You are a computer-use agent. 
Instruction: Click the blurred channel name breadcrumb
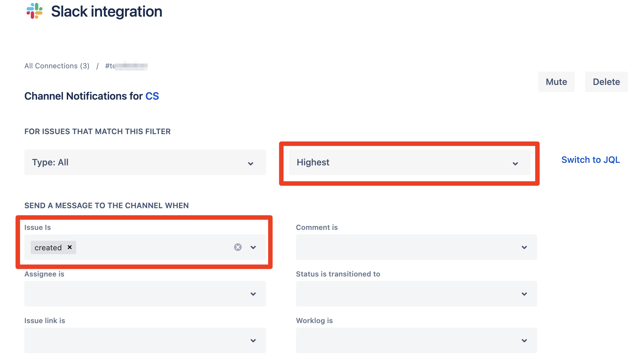click(126, 66)
